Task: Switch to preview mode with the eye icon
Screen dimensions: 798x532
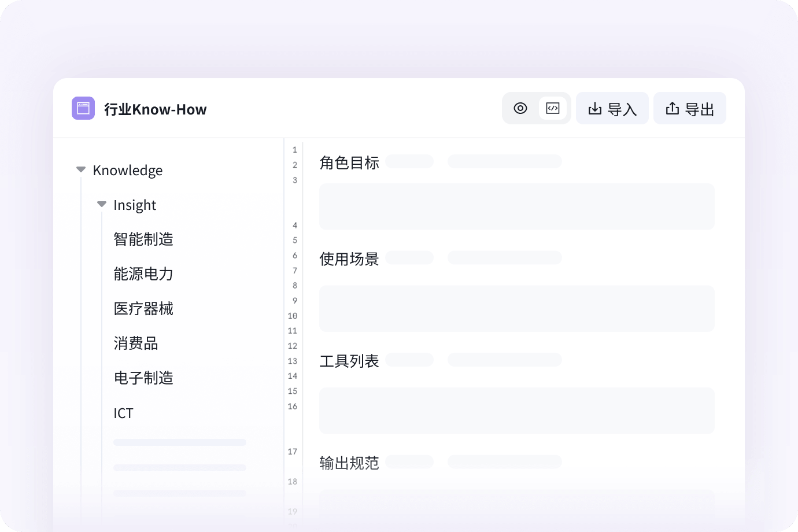Action: click(x=520, y=108)
